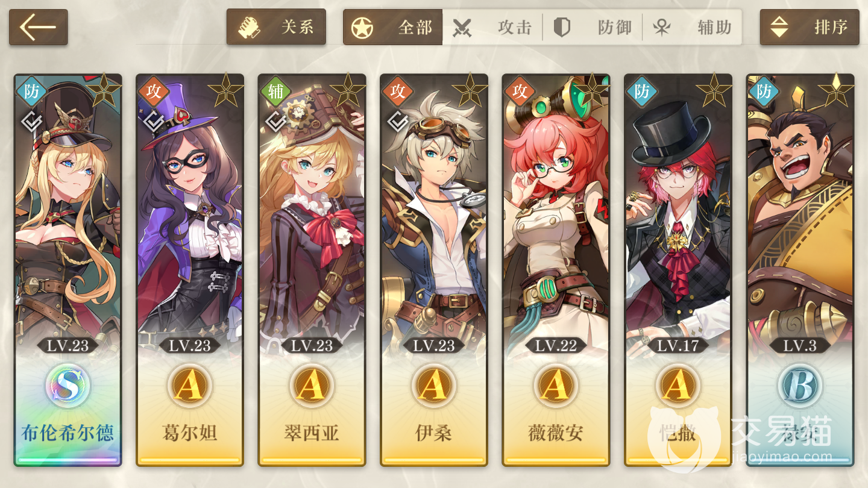Open the 薇薇安 hero card
868x488 pixels.
click(x=556, y=271)
